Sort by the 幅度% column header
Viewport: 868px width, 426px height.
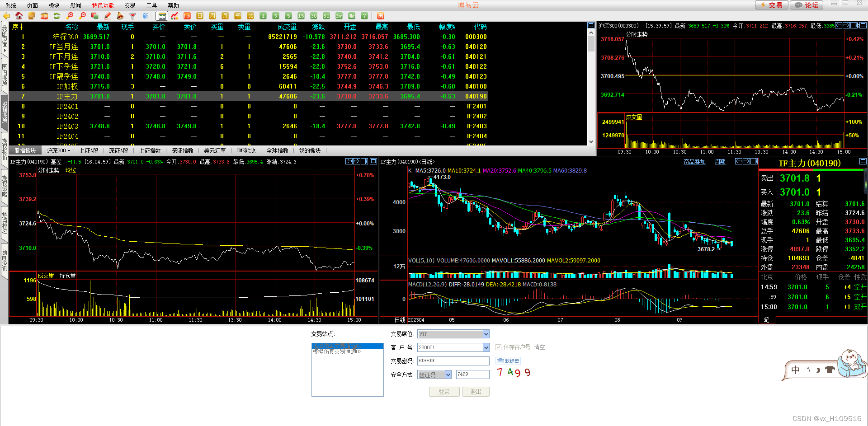pyautogui.click(x=447, y=27)
